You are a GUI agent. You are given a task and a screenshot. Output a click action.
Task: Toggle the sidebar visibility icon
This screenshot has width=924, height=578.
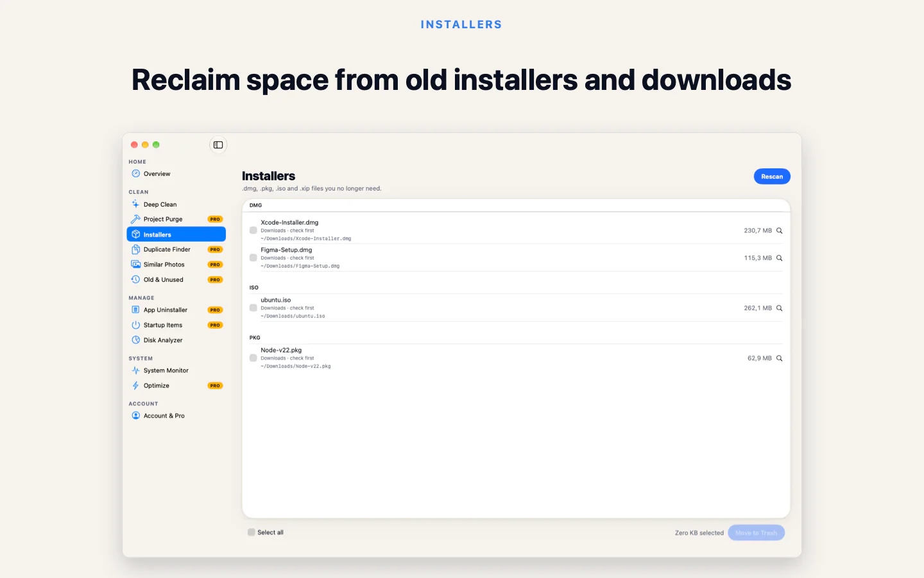pos(218,145)
